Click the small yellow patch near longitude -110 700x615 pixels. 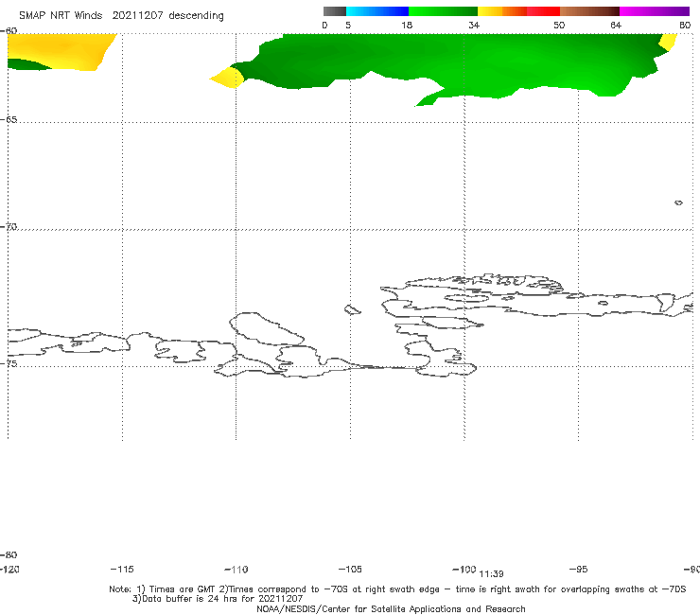coord(228,78)
